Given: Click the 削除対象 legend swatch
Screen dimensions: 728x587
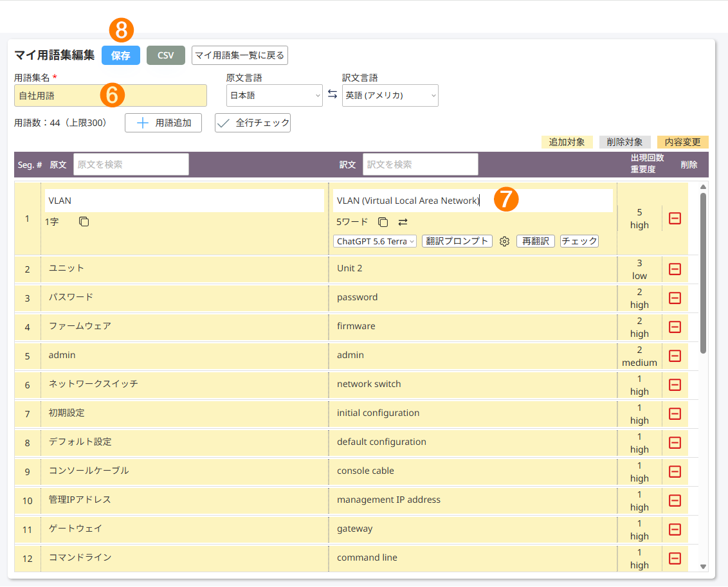Looking at the screenshot, I should click(624, 142).
